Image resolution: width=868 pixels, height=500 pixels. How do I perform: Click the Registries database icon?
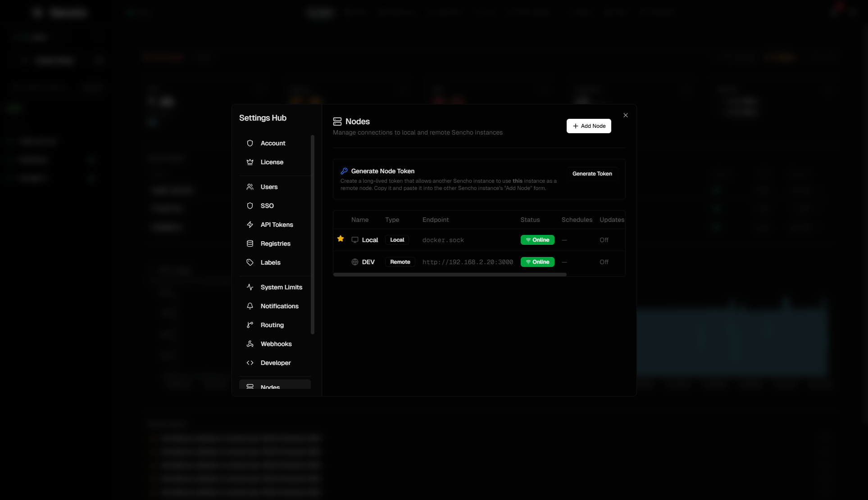(250, 243)
